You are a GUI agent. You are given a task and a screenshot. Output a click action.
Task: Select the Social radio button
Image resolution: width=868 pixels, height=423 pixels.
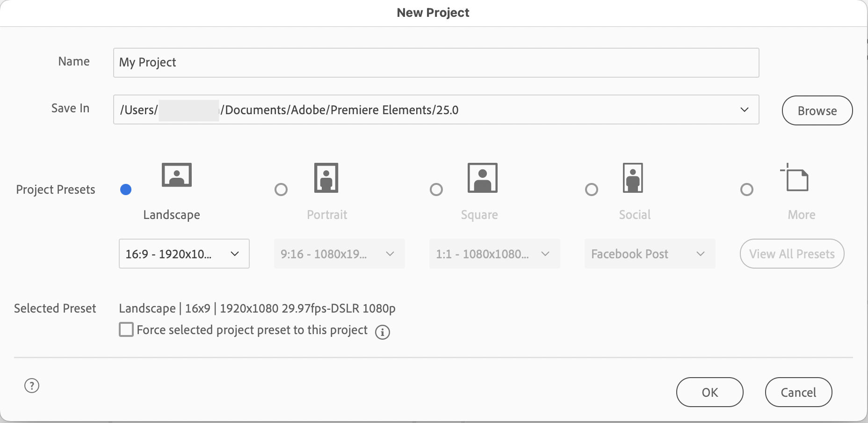(592, 189)
